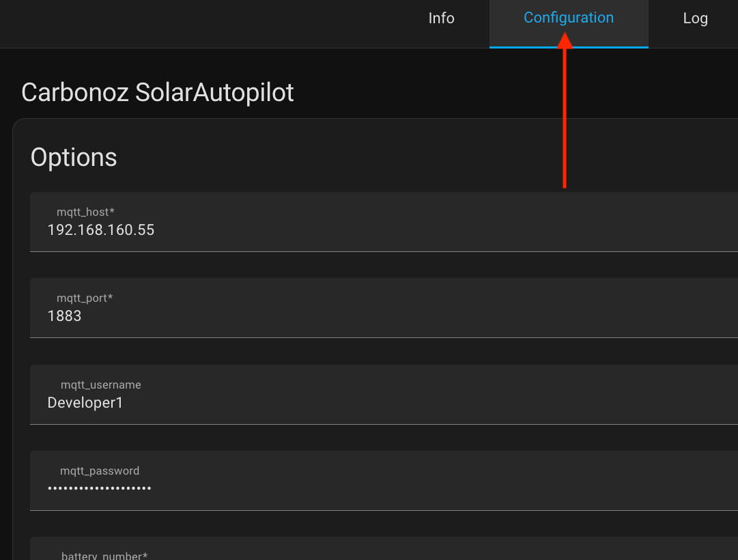This screenshot has height=560, width=738.
Task: Click the Carbonoz SolarAutopilot page title
Action: 158,92
